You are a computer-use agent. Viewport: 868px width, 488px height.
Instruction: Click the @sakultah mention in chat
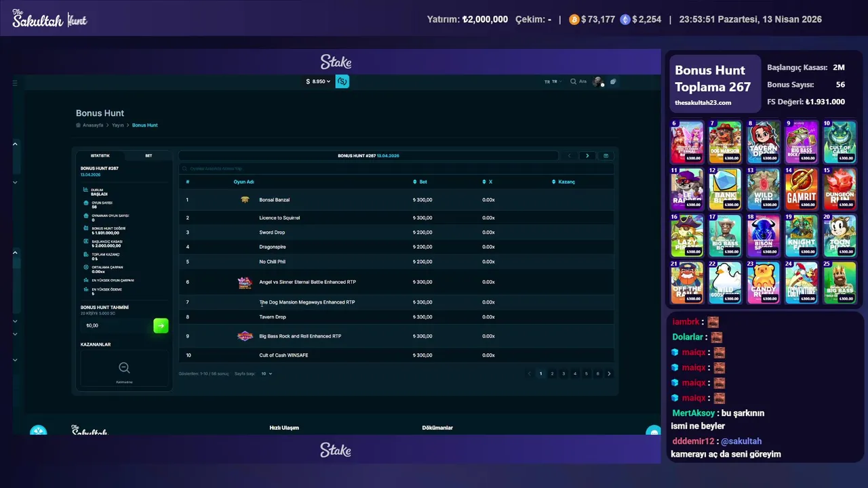(741, 441)
